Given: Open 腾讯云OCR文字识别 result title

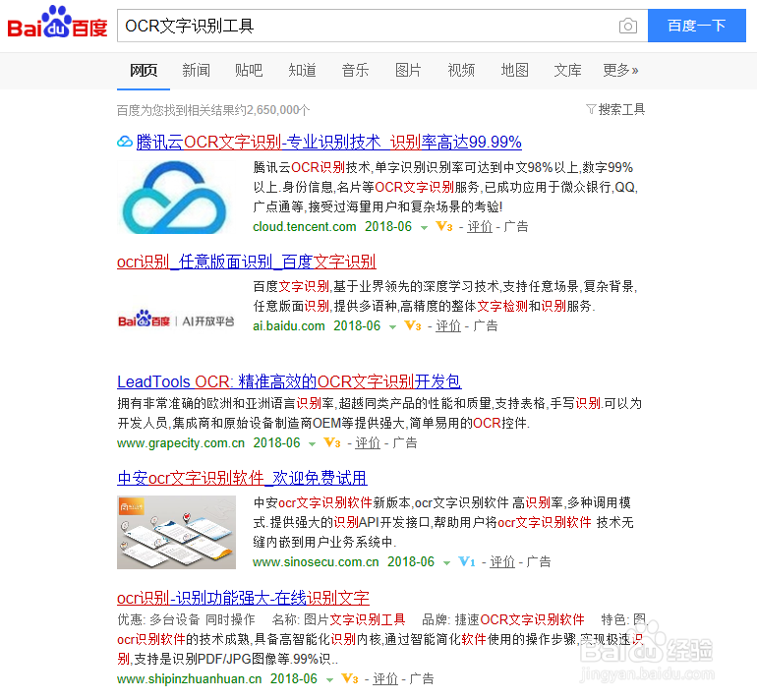Looking at the screenshot, I should click(328, 142).
